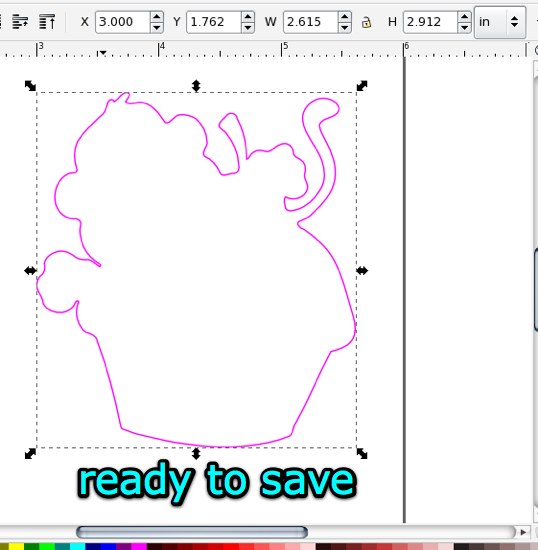Raise selection one step icon
Image resolution: width=538 pixels, height=550 pixels.
[20, 22]
